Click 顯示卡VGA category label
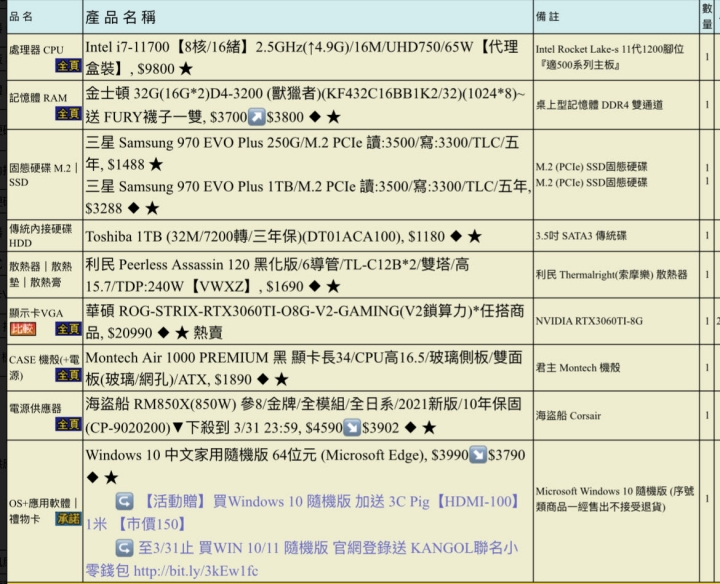Image resolution: width=720 pixels, height=584 pixels. point(36,313)
